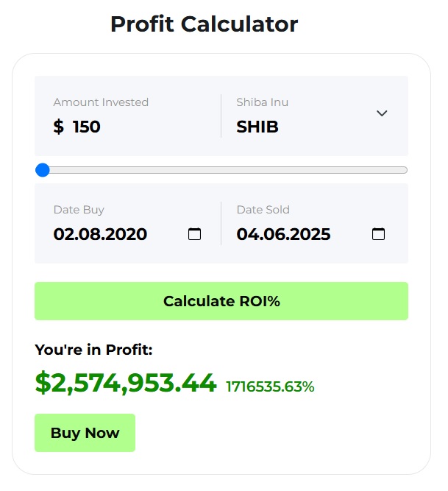Click the 04.06.2025 sold date value

[x=283, y=234]
